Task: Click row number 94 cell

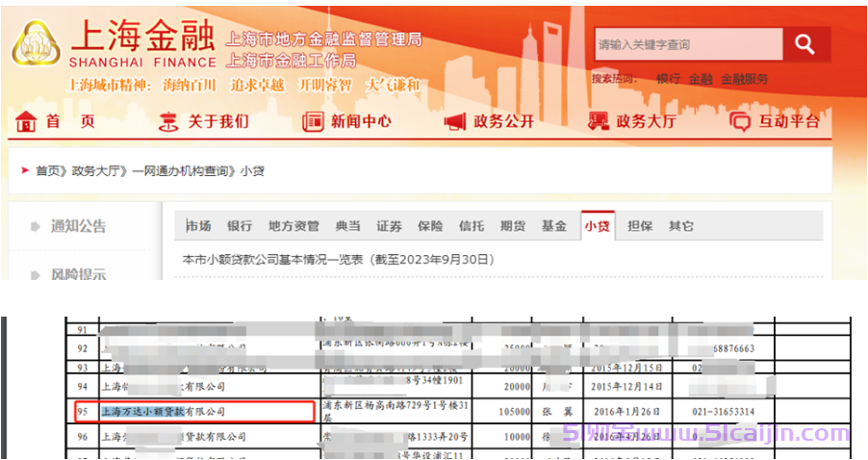Action: (x=83, y=386)
